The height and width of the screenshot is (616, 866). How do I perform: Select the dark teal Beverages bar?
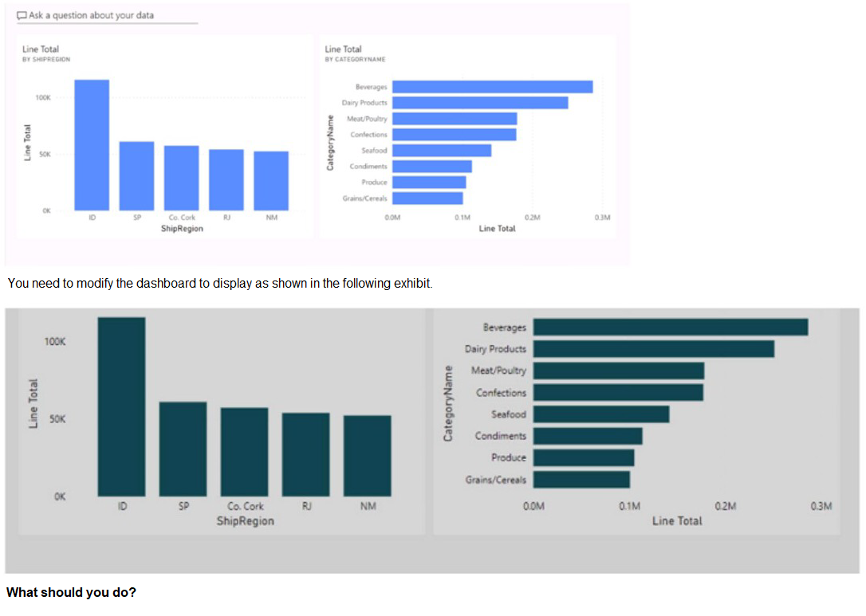(671, 328)
